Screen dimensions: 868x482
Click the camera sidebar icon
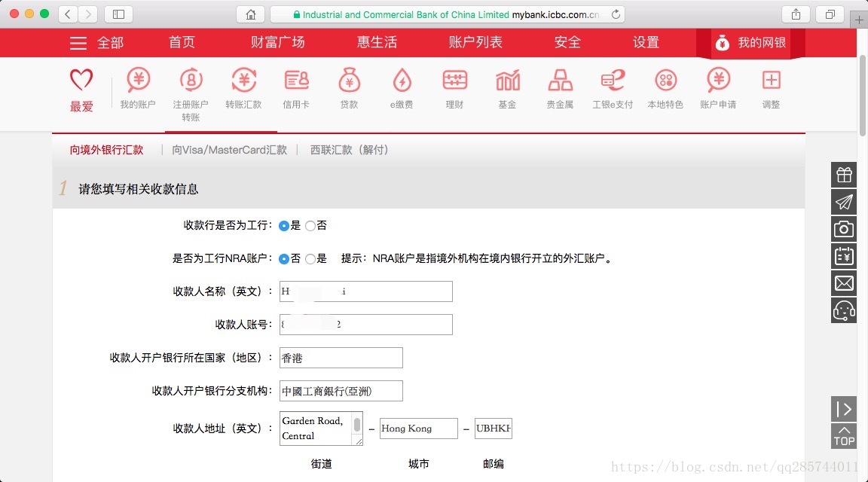(844, 229)
